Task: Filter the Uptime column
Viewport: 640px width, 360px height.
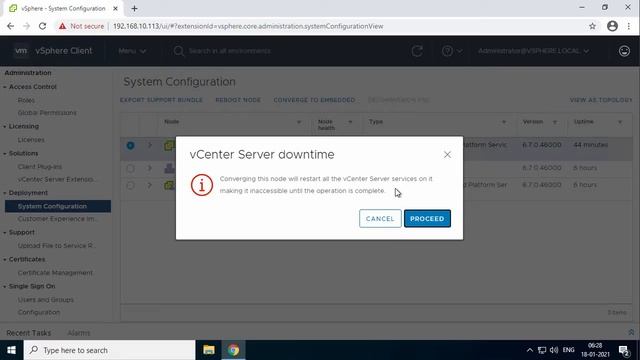Action: pos(620,122)
